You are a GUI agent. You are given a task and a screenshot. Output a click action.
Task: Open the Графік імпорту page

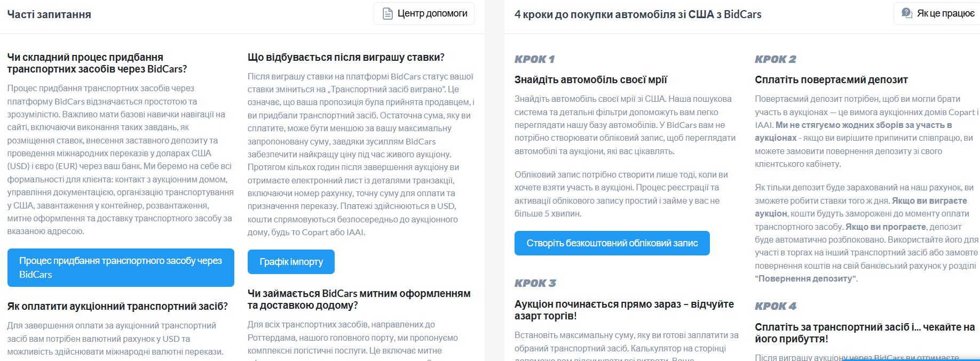pyautogui.click(x=291, y=262)
